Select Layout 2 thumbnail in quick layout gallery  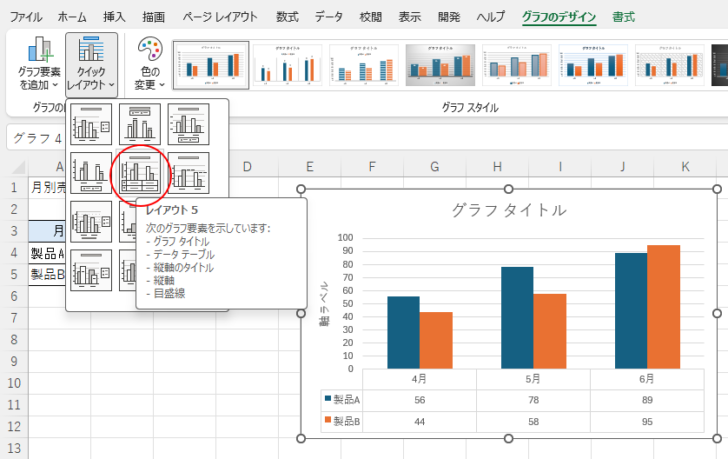[140, 124]
